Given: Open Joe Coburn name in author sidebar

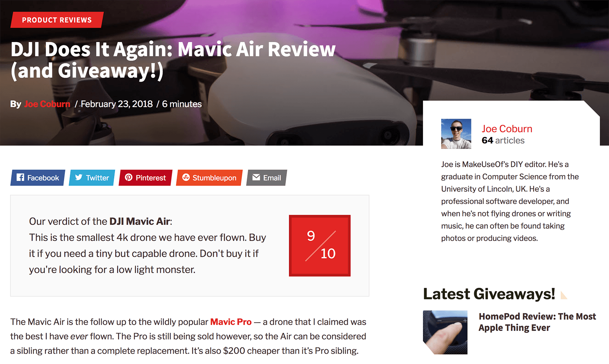Looking at the screenshot, I should [507, 129].
